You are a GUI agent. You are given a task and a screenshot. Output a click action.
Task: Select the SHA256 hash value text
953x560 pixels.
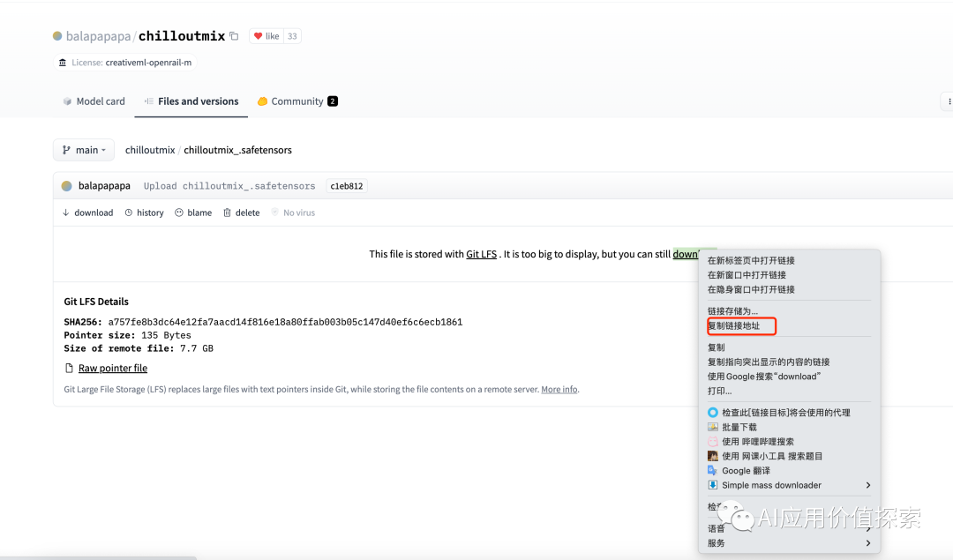point(285,322)
